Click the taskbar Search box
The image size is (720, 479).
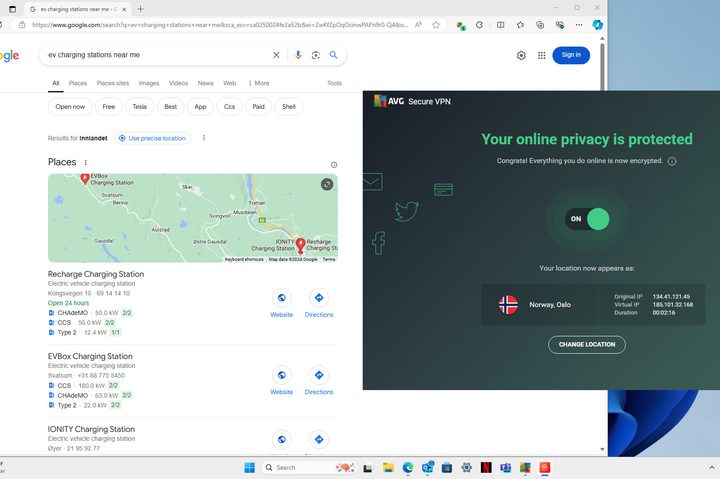click(x=308, y=468)
